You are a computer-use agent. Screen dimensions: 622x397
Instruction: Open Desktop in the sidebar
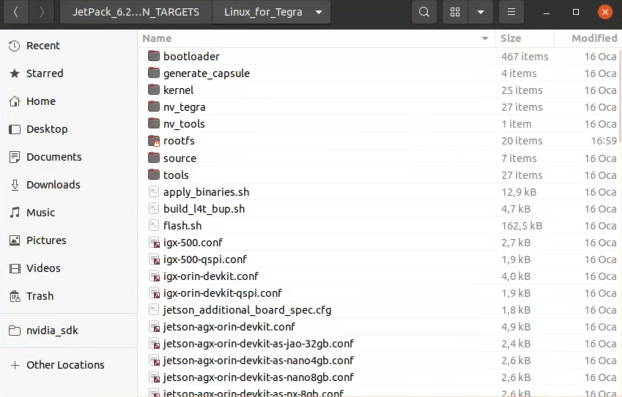(68, 129)
